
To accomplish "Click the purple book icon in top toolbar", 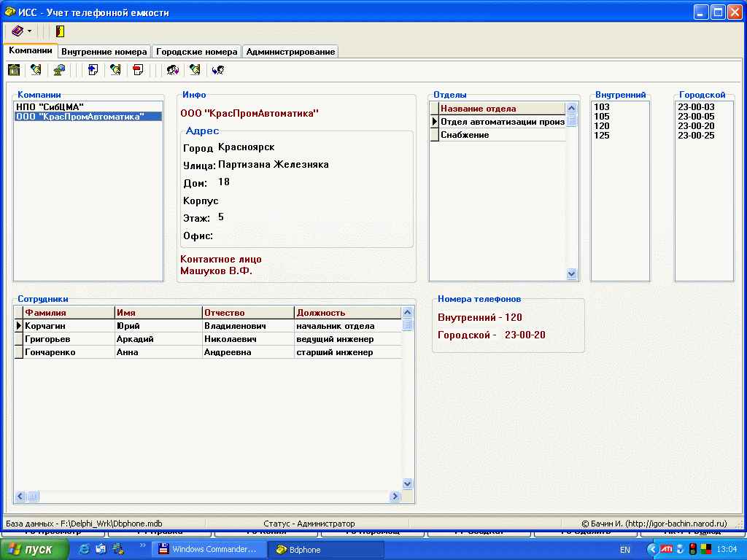I will coord(17,31).
